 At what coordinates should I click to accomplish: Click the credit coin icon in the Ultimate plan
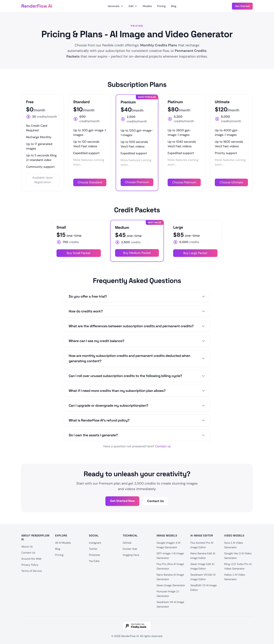click(x=217, y=119)
